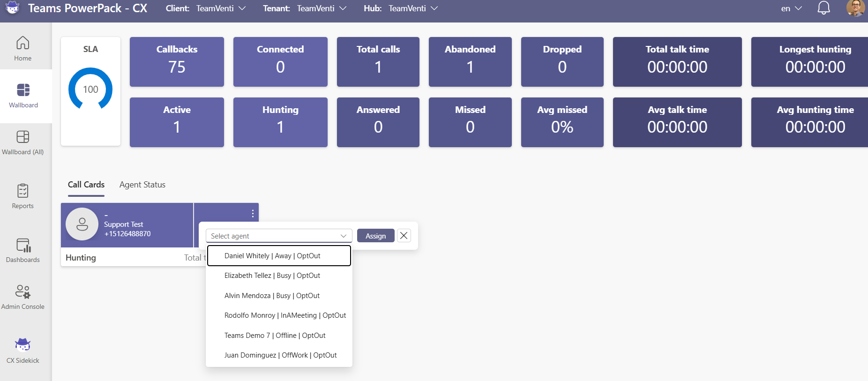This screenshot has width=868, height=381.
Task: Click the Dropped tile
Action: (562, 62)
